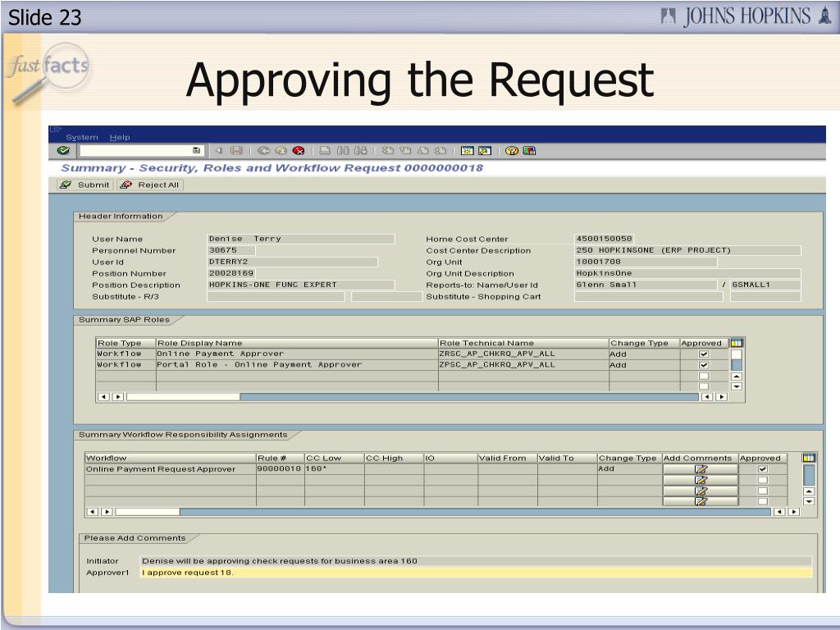Screen dimensions: 840x630
Task: Click in the Initiator comment field
Action: [476, 561]
